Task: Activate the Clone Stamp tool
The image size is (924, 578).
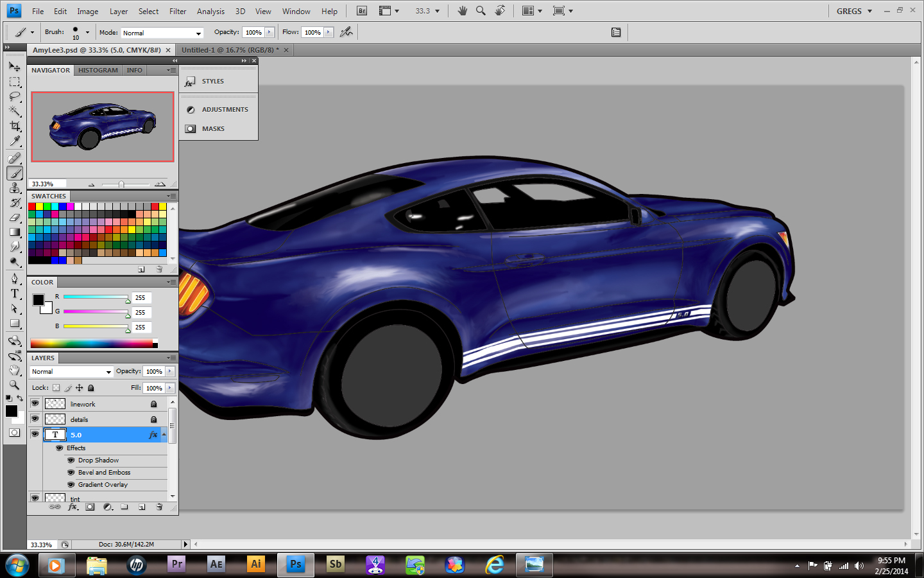Action: [x=15, y=188]
